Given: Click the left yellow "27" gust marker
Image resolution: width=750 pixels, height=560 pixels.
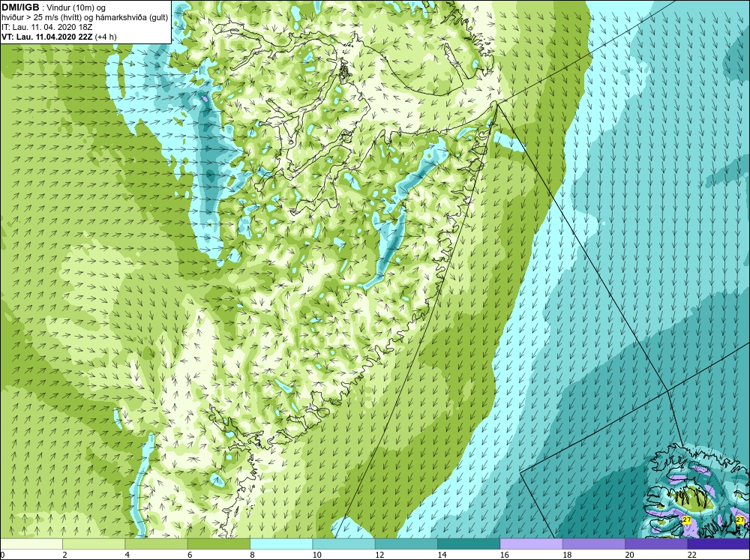Looking at the screenshot, I should 687,520.
